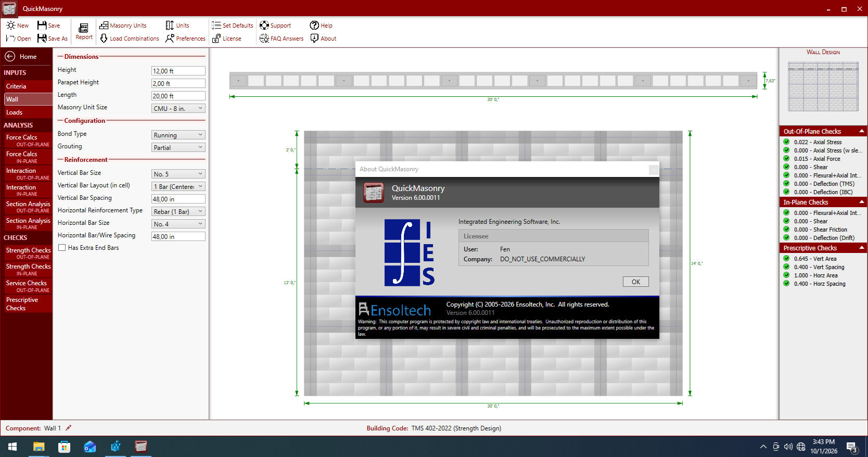Collapse the Prescriptive Checks section
The width and height of the screenshot is (868, 457).
pos(862,248)
